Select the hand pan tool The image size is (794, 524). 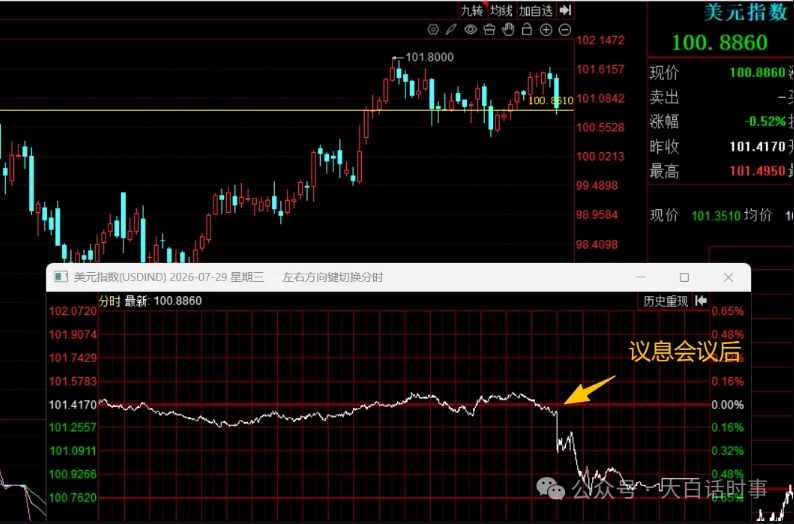point(508,29)
